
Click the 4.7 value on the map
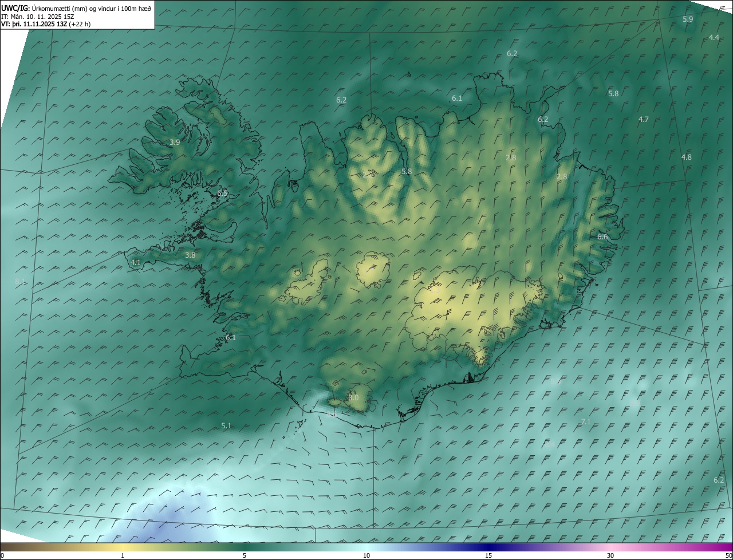643,119
